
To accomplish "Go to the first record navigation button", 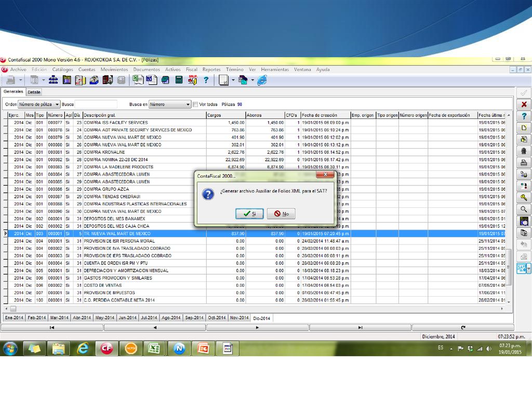I will tap(52, 327).
